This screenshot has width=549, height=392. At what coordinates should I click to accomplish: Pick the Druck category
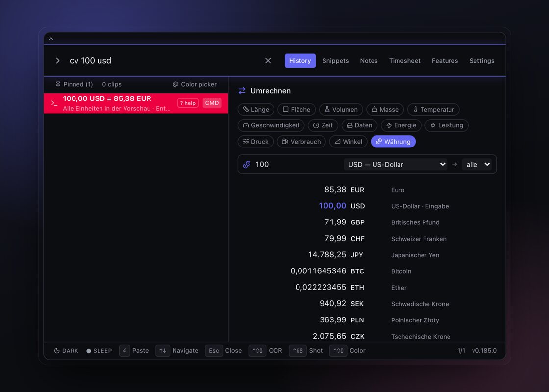tap(255, 142)
